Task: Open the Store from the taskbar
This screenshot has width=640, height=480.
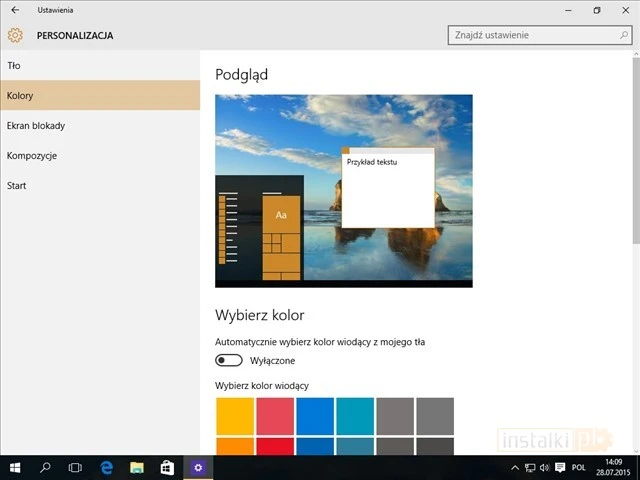Action: click(x=167, y=467)
